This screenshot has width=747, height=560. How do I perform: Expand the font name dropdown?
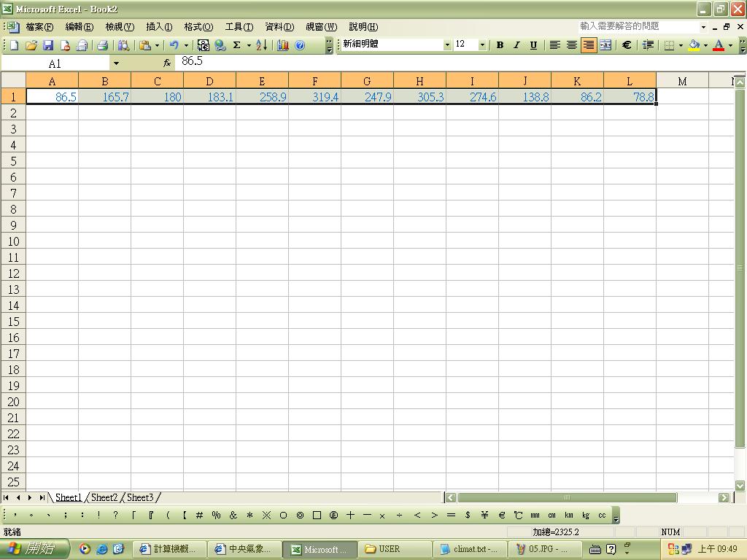447,45
